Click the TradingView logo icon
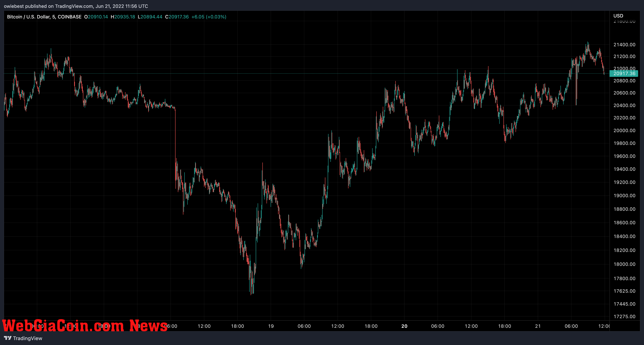The image size is (644, 345). (x=8, y=338)
